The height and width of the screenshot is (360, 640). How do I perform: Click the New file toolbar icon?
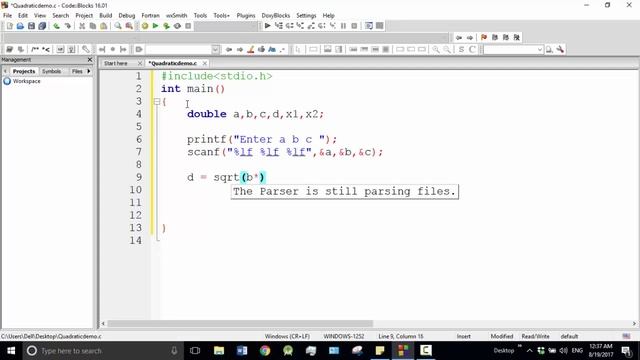9,26
